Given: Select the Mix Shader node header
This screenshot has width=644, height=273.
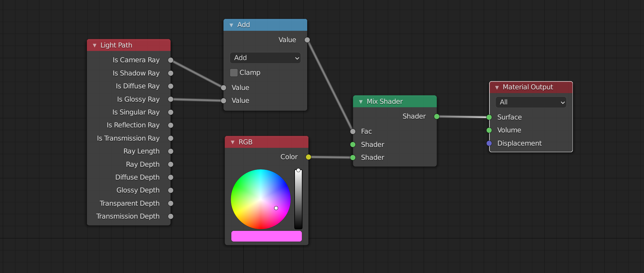Looking at the screenshot, I should pyautogui.click(x=395, y=102).
